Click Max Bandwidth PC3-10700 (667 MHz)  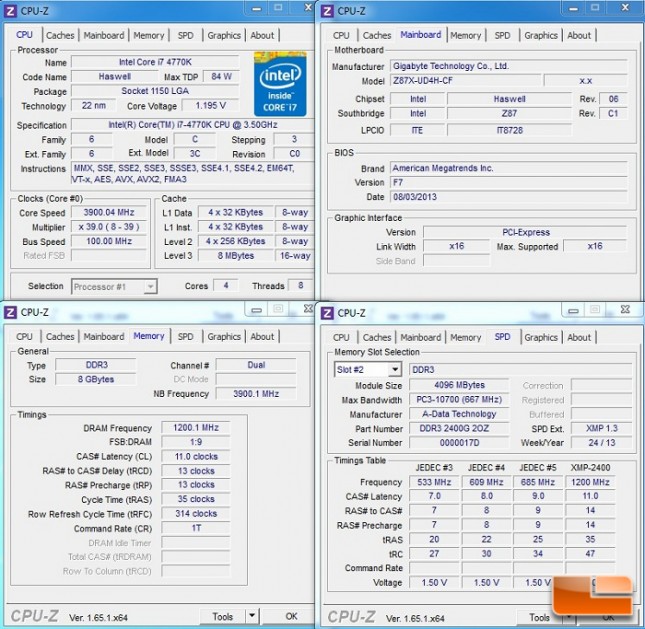[x=459, y=399]
